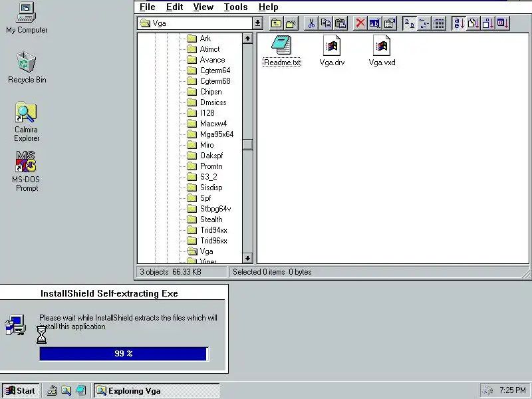This screenshot has height=399, width=532.
Task: Click the Paste clipboard icon
Action: tap(340, 23)
